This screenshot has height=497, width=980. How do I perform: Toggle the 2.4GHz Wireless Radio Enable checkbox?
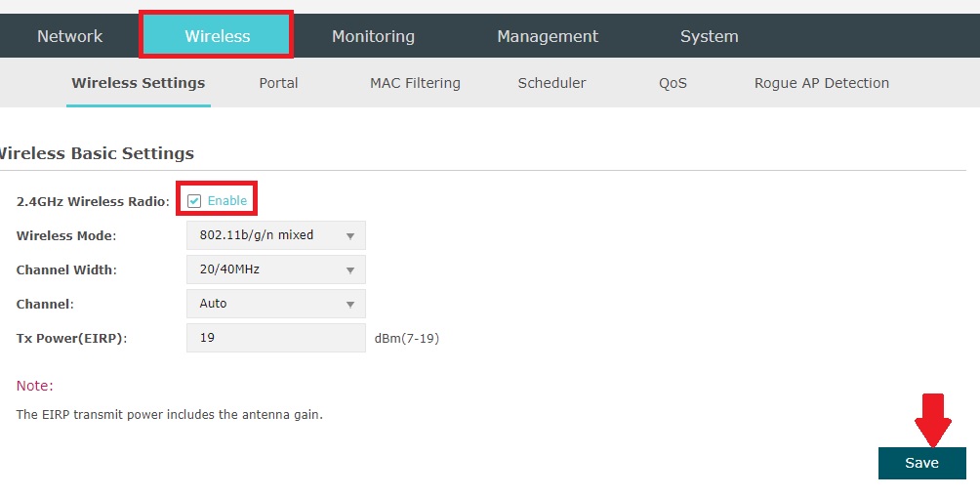coord(194,201)
